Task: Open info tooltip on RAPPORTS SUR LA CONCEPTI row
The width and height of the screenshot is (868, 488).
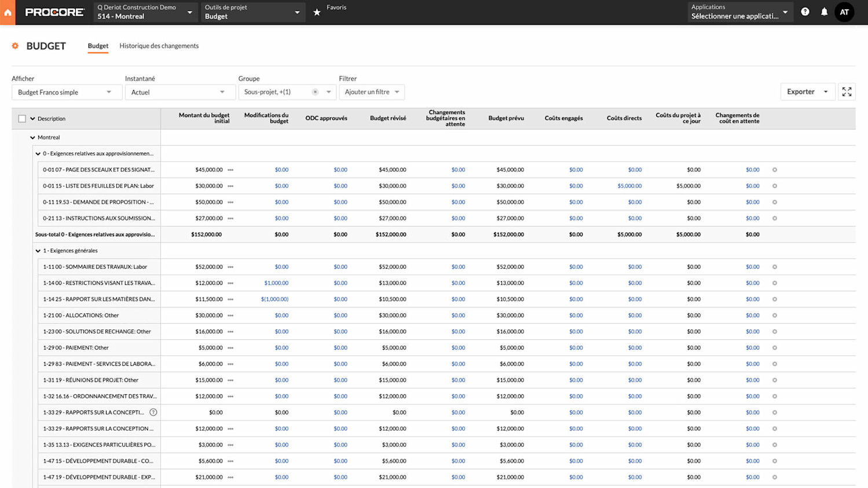Action: 153,412
